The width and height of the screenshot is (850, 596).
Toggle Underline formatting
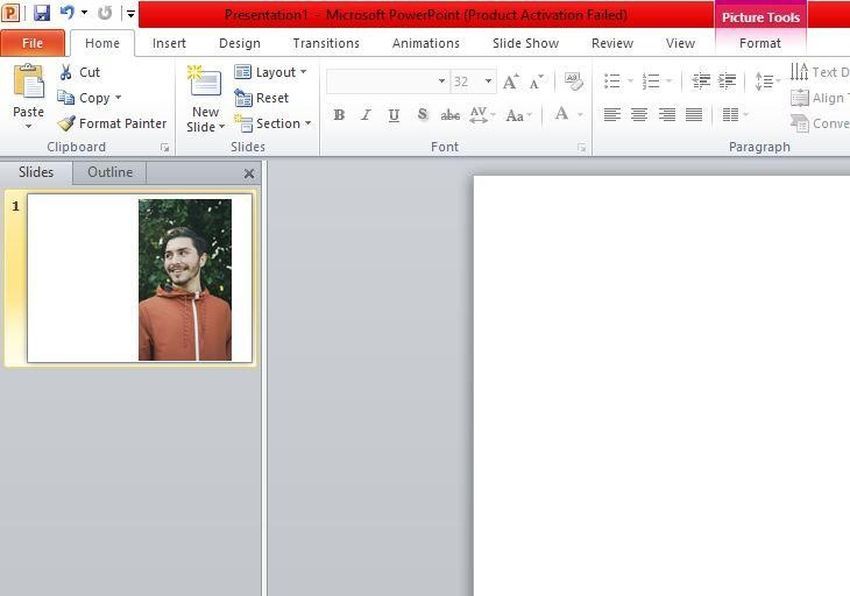click(x=394, y=115)
